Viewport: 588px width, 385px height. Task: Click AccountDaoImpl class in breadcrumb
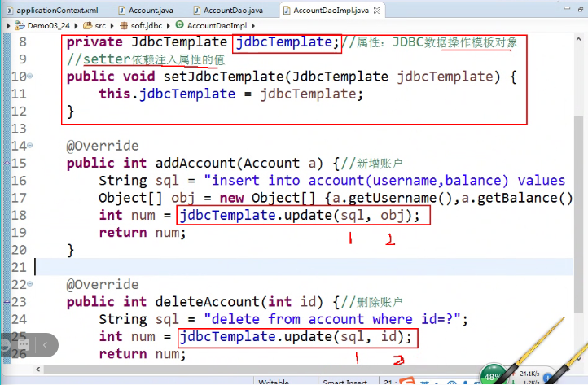(217, 25)
